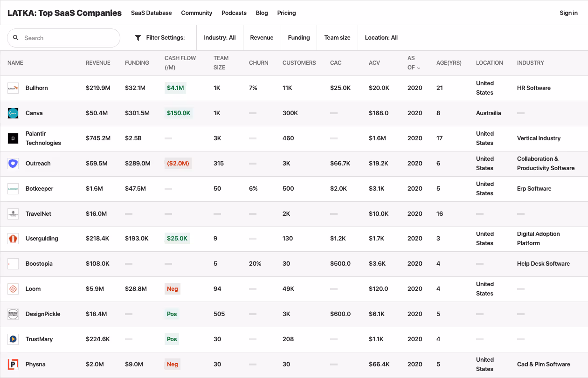This screenshot has height=378, width=588.
Task: Visit the Blog page
Action: pyautogui.click(x=262, y=13)
